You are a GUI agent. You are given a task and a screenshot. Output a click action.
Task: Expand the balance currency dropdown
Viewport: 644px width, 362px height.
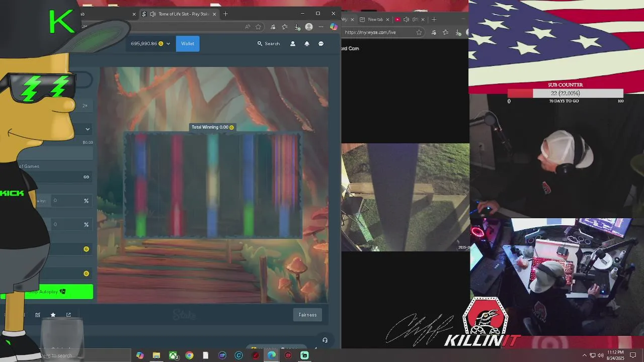(x=168, y=44)
